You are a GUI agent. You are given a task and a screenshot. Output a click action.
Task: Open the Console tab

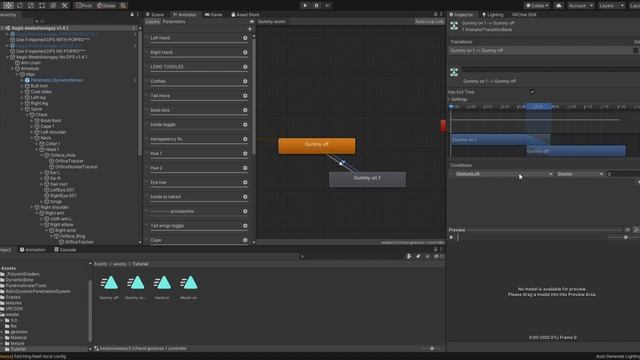65,250
